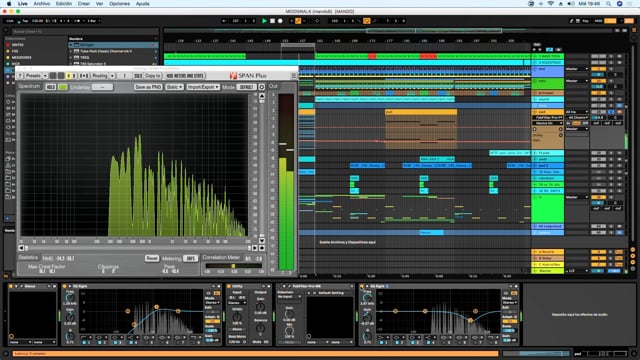The height and width of the screenshot is (360, 640).
Task: Click SPAN spectrum scroll-left arrow
Action: coord(21,248)
